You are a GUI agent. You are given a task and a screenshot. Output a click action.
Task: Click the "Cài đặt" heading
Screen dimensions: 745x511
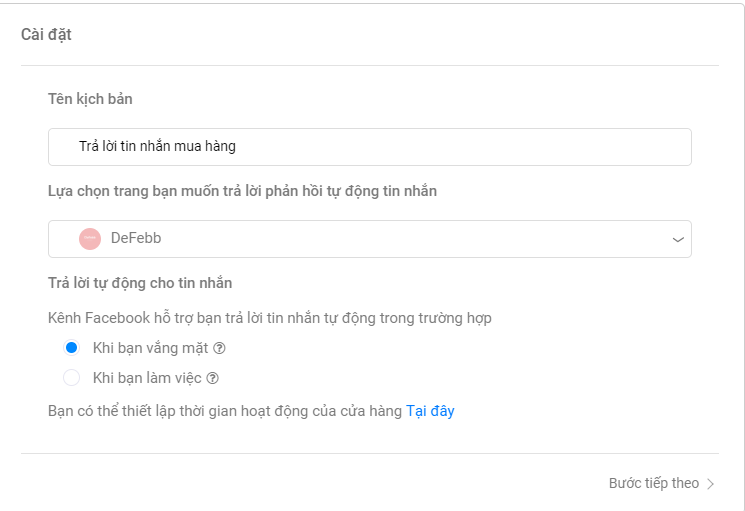[x=46, y=35]
